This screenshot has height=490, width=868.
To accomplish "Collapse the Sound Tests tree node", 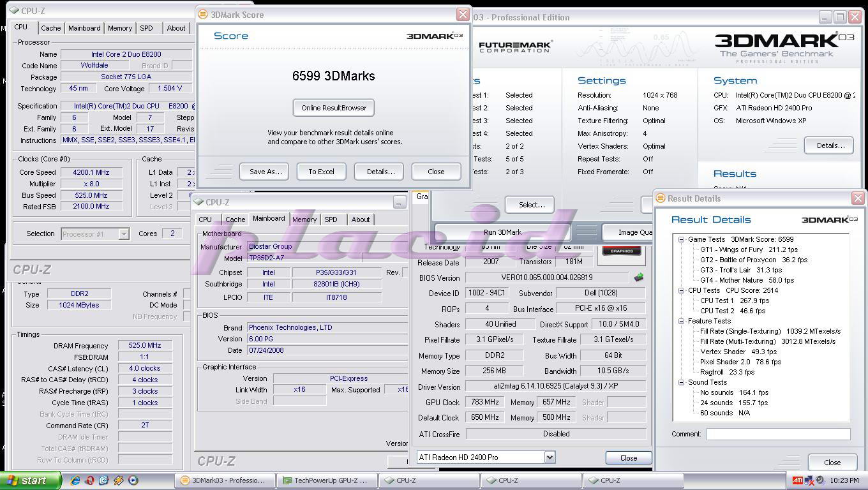I will (x=682, y=382).
